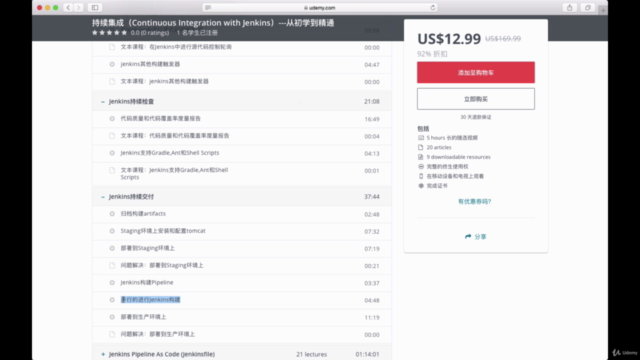Click the 20 articles text
Viewport: 640px width, 360px height.
coord(439,147)
